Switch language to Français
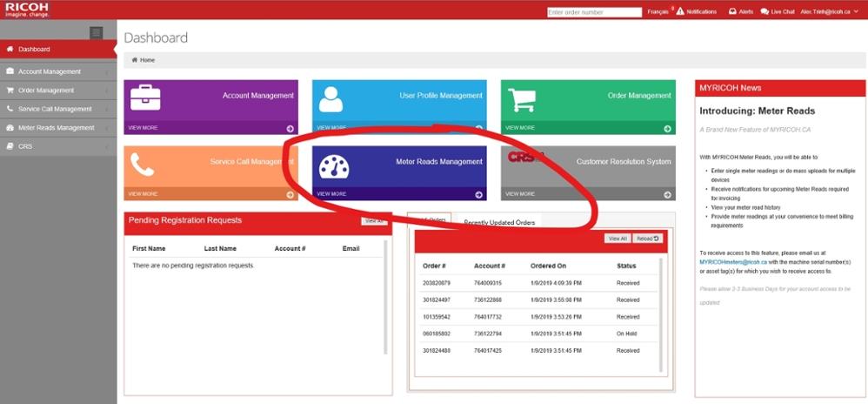 click(658, 12)
